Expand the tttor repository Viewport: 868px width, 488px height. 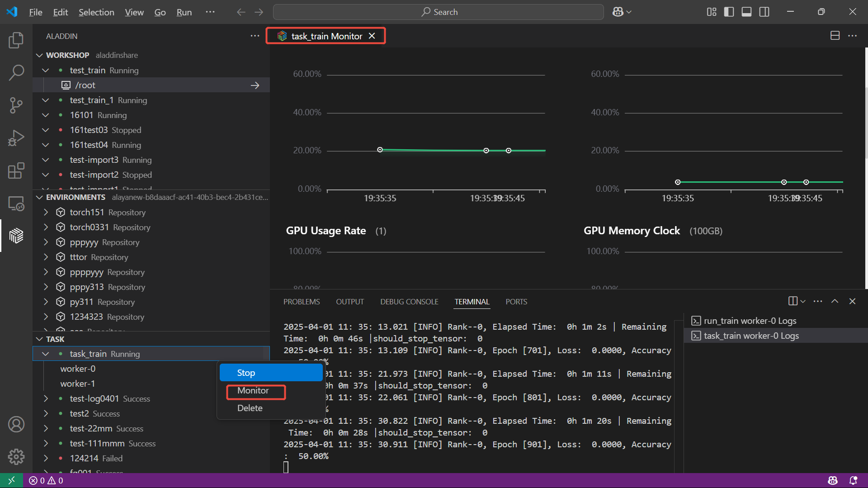point(45,257)
